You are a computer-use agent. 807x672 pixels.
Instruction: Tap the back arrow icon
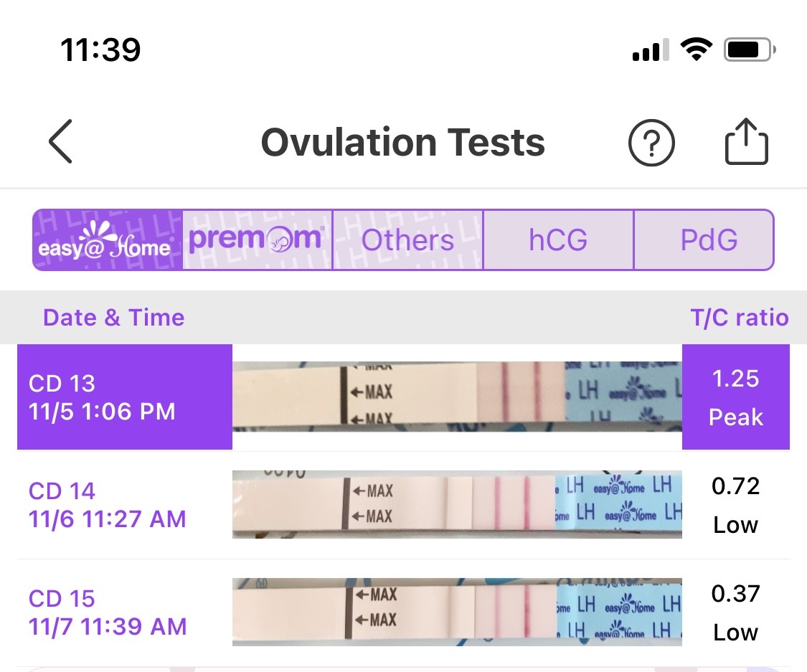point(61,142)
